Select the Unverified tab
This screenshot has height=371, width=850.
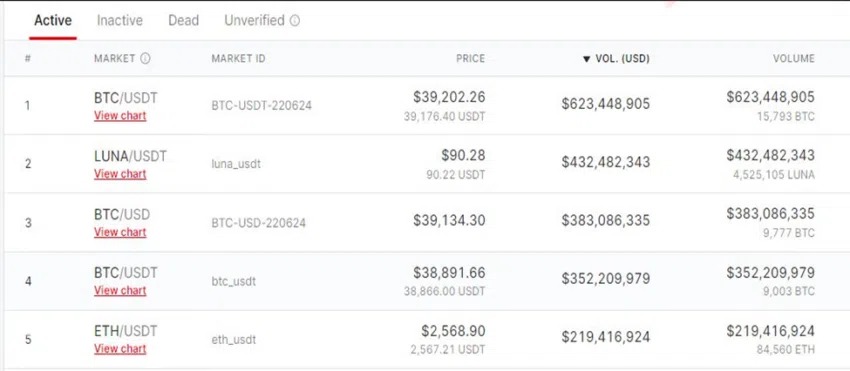coord(254,21)
